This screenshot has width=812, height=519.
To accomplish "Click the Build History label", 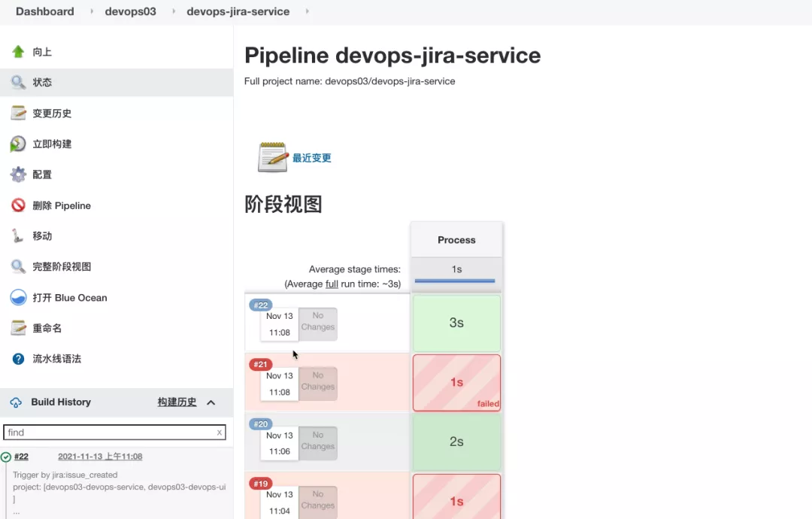I will tap(61, 402).
